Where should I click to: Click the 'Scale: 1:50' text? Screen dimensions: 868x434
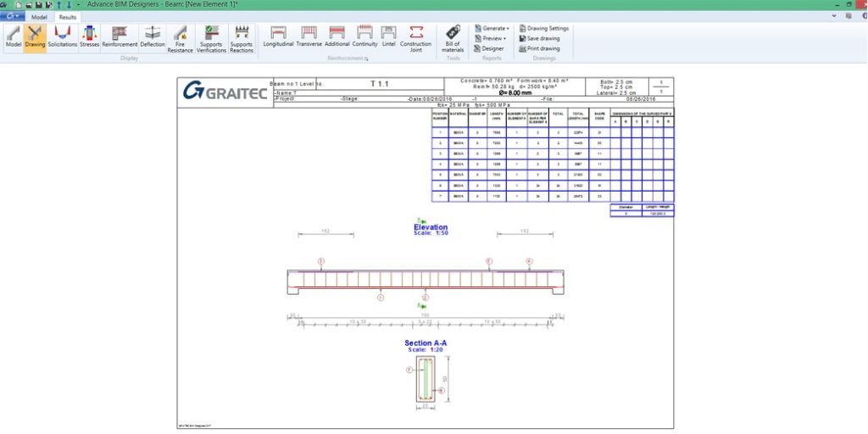click(x=431, y=234)
